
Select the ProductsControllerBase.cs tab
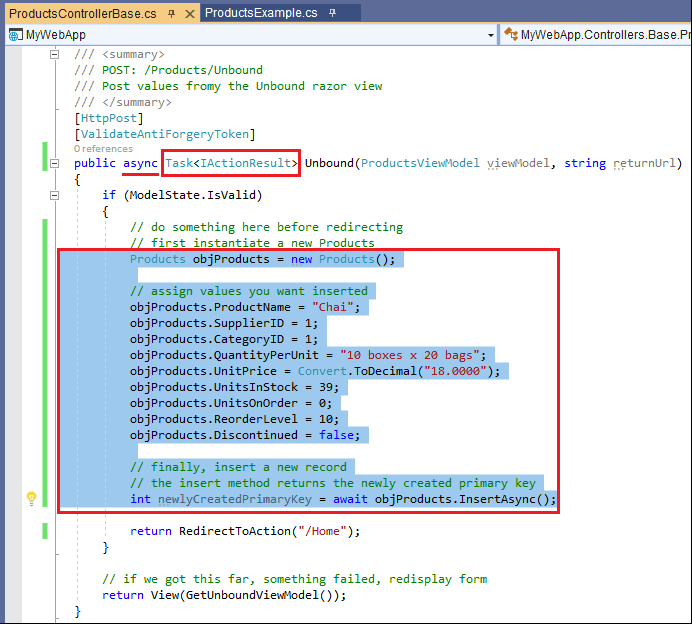click(82, 13)
